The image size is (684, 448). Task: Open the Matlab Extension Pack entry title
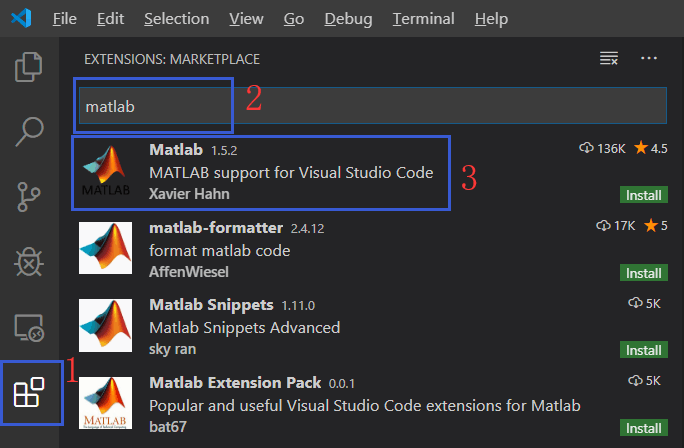tap(235, 383)
